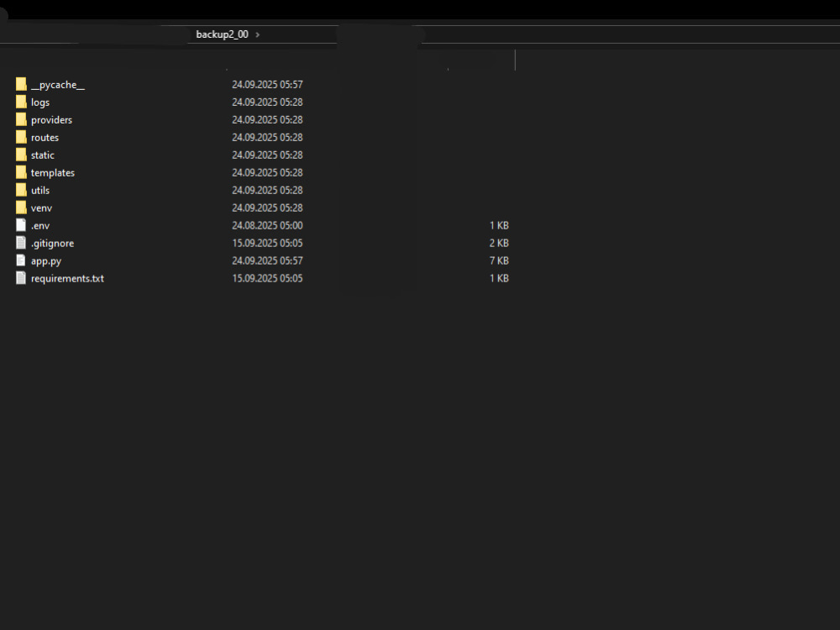Click the 7 KB size of app.py

(499, 261)
